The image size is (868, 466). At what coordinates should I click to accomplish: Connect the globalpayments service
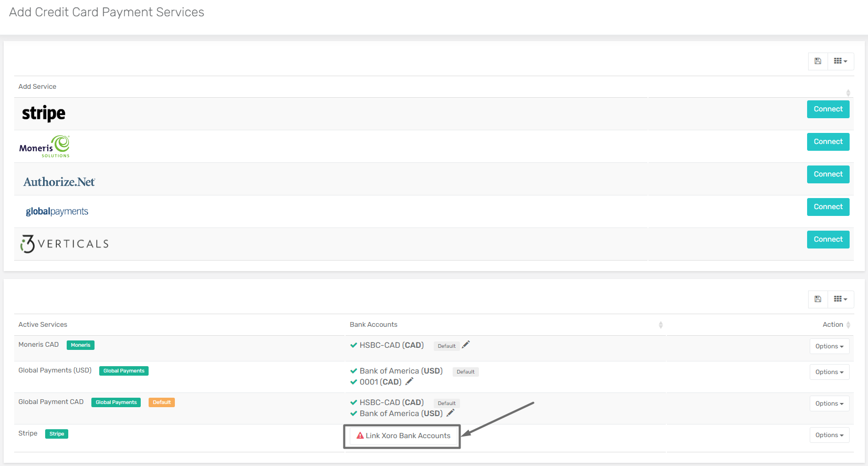pyautogui.click(x=828, y=207)
